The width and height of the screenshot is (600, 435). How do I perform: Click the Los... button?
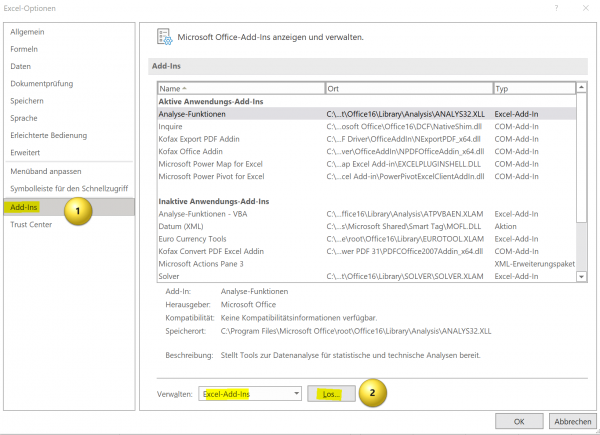pyautogui.click(x=331, y=394)
